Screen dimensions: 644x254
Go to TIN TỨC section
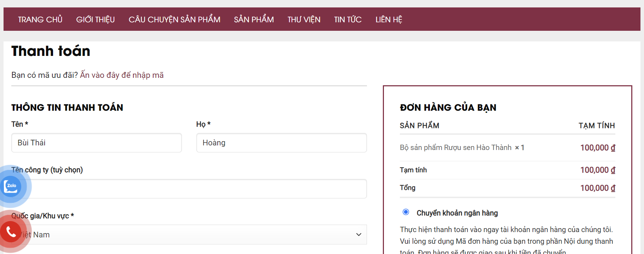pos(347,19)
